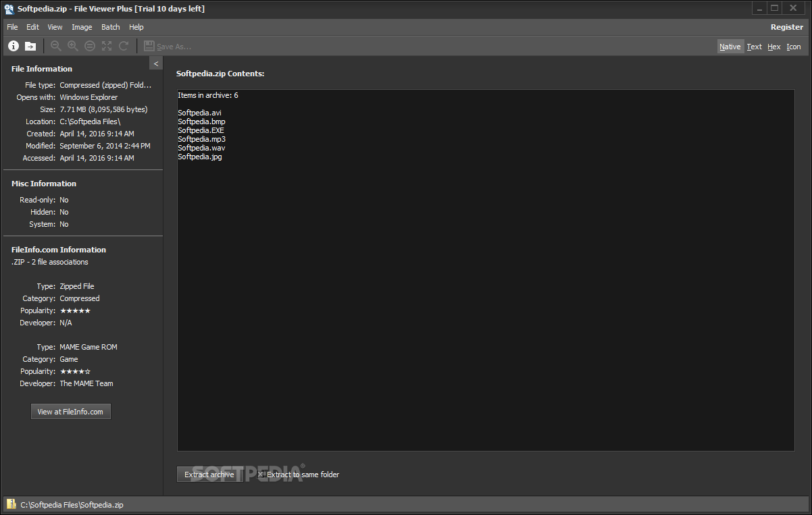
Task: Open the Help menu
Action: pyautogui.click(x=136, y=27)
